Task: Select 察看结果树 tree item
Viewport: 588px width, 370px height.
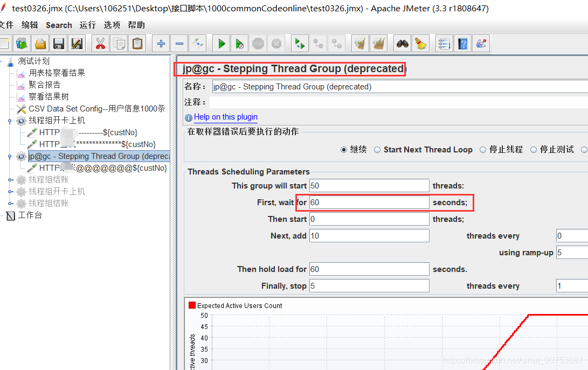Action: (x=49, y=97)
